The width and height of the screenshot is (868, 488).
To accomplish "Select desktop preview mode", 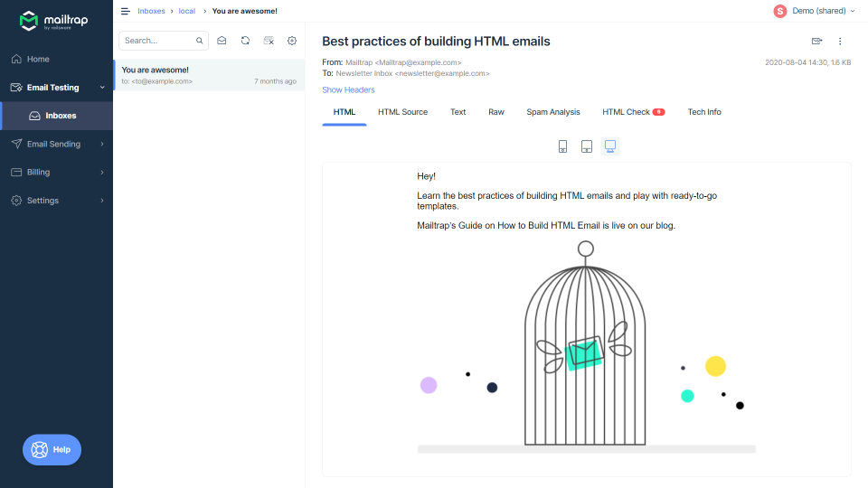I will (x=610, y=146).
